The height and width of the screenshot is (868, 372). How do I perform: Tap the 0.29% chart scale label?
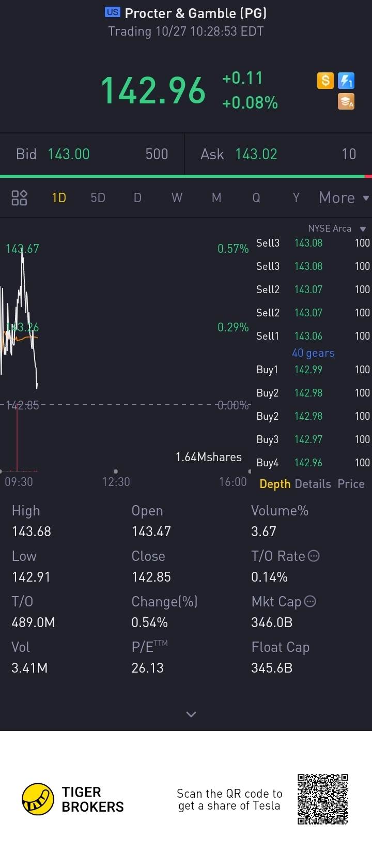[x=233, y=327]
